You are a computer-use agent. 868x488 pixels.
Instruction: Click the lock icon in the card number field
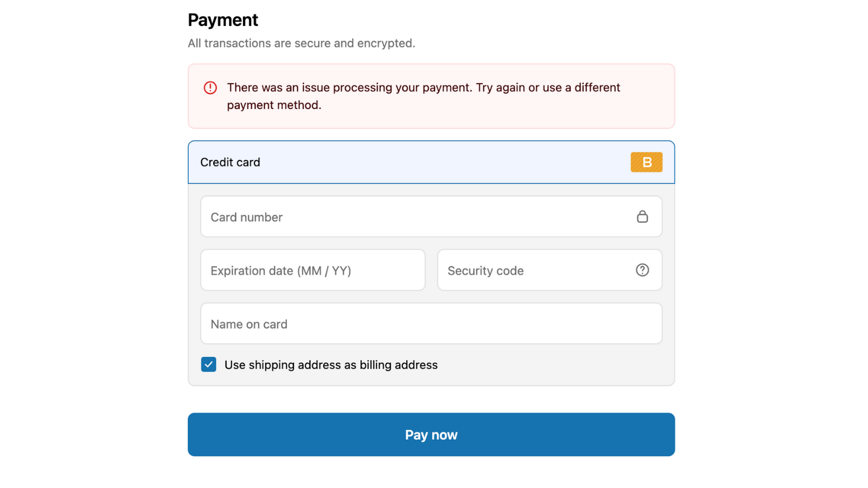point(643,216)
